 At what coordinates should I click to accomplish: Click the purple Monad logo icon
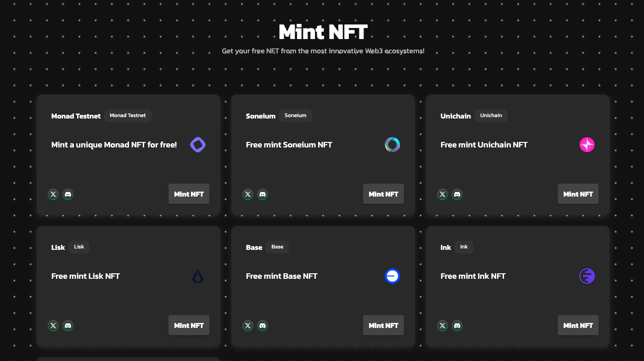coord(198,145)
